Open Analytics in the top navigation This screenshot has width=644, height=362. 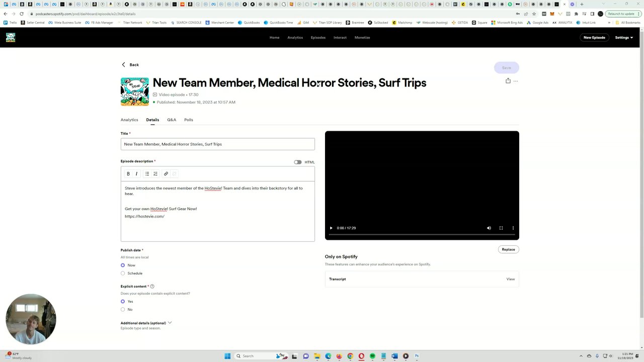pyautogui.click(x=295, y=38)
